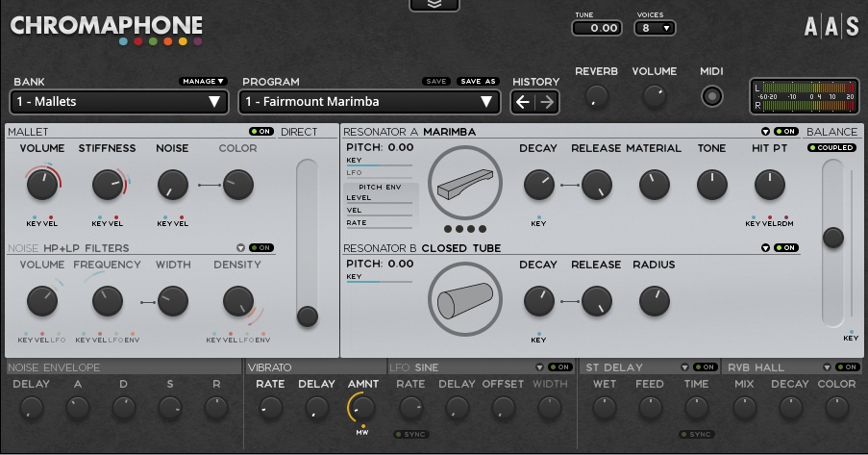
Task: Click the Direct level slider handle
Action: [x=308, y=316]
